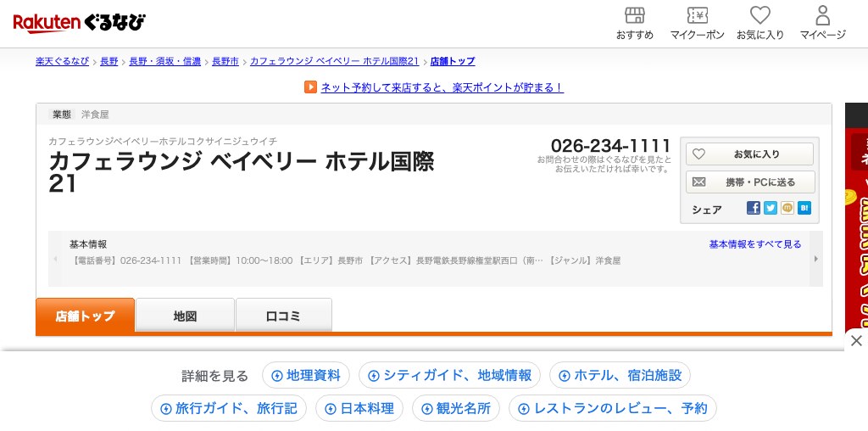Screen dimensions: 868x431
Task: Select シティガイド、地域情報 suggestion chip
Action: [449, 376]
